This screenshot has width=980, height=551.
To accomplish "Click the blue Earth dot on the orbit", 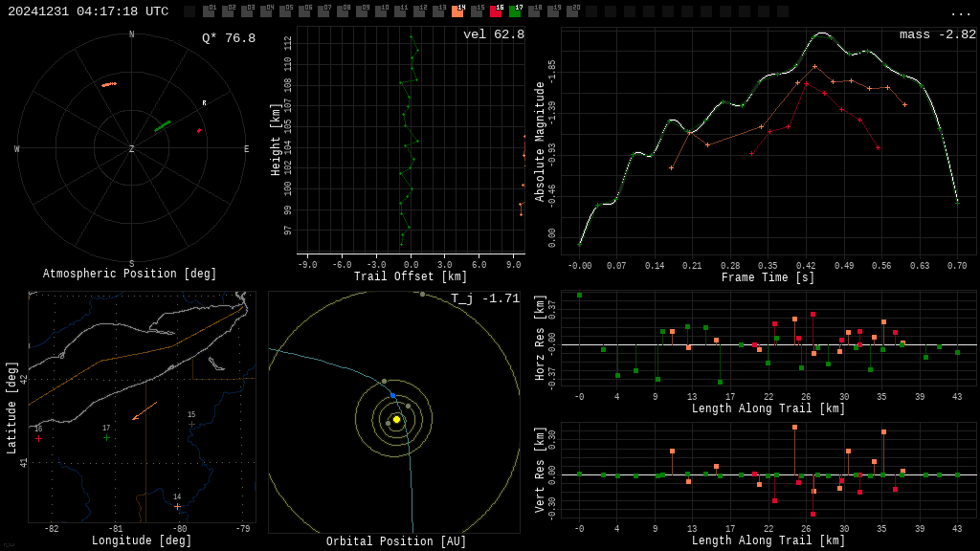I will [x=392, y=395].
